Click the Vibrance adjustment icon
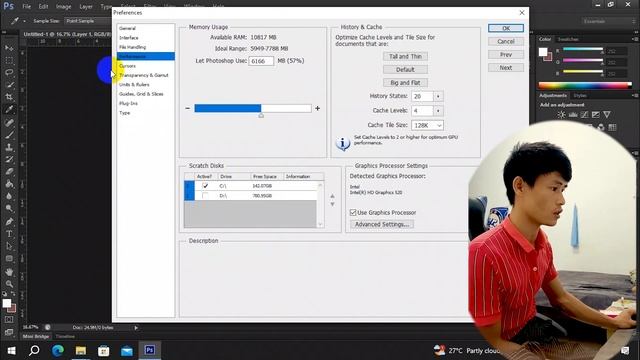Viewport: 640px width, 360px height. (607, 115)
